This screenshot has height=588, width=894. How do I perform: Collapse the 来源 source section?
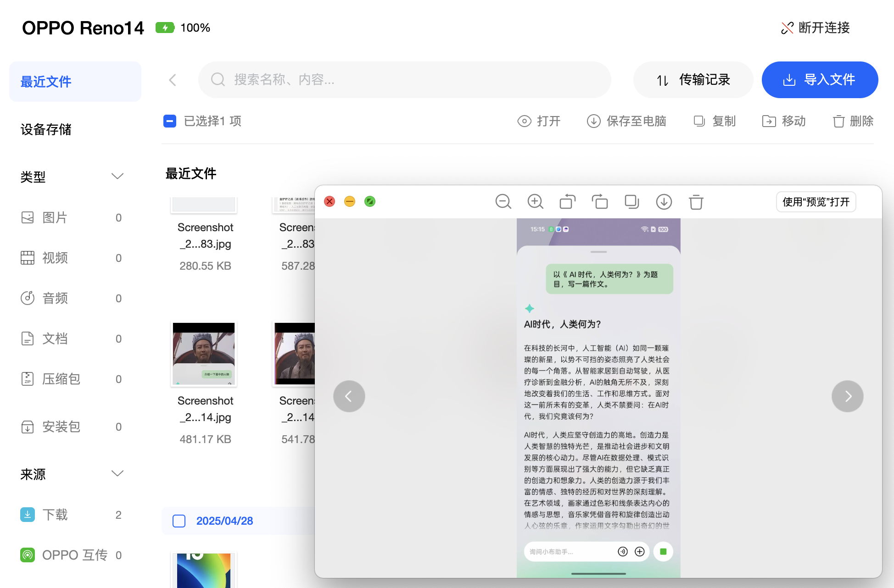point(117,474)
